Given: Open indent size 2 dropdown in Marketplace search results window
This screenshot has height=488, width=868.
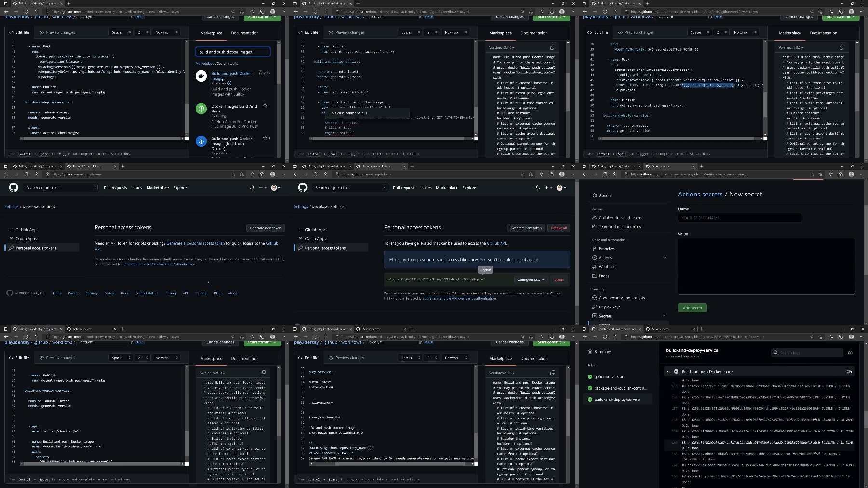Looking at the screenshot, I should [142, 32].
